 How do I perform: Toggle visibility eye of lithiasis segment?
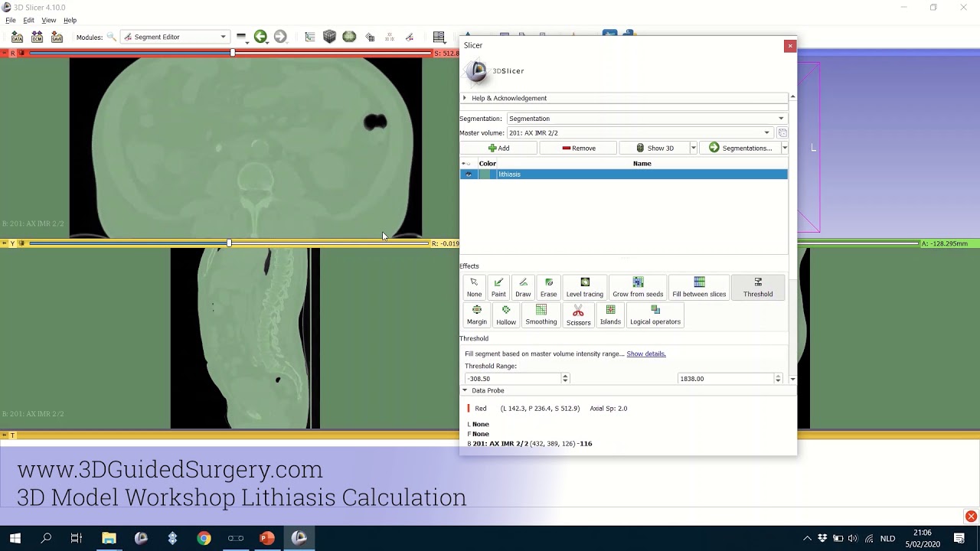[469, 174]
